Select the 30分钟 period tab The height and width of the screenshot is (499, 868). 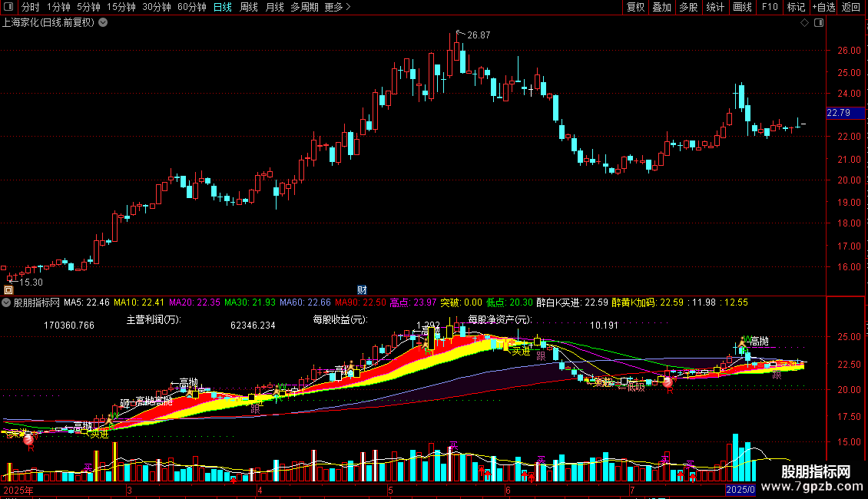156,7
